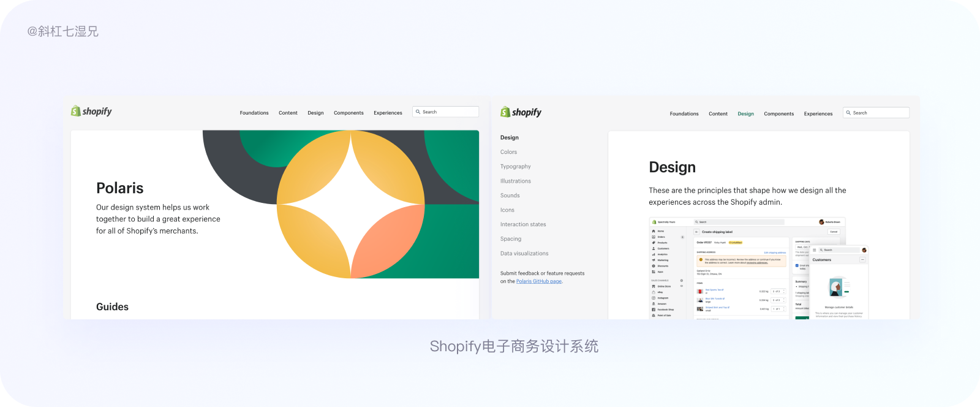The height and width of the screenshot is (407, 980).
Task: Click the Shipping date field in the mockup
Action: coord(803,247)
